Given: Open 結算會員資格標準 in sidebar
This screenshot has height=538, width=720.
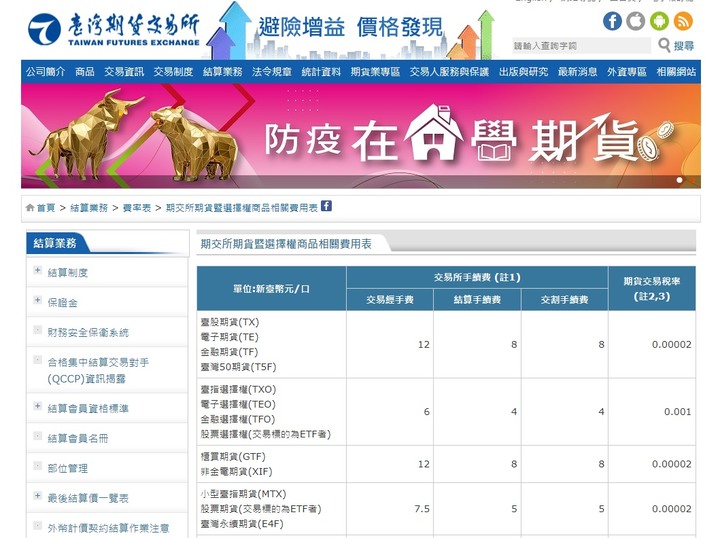Looking at the screenshot, I should 88,408.
